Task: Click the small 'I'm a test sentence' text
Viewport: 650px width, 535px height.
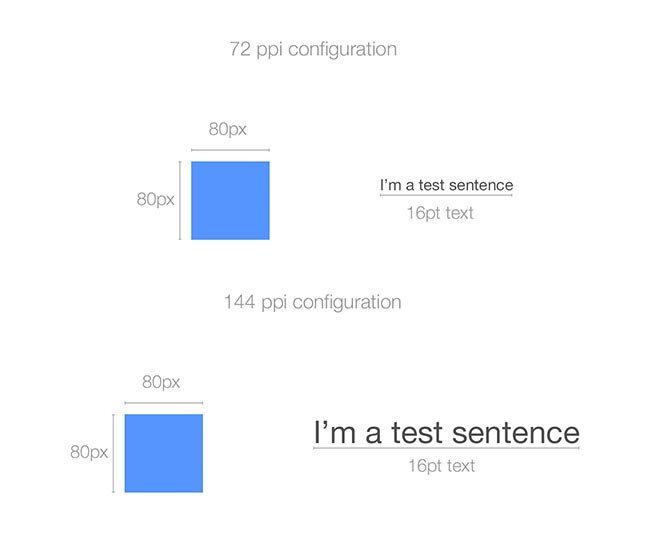Action: pos(446,185)
